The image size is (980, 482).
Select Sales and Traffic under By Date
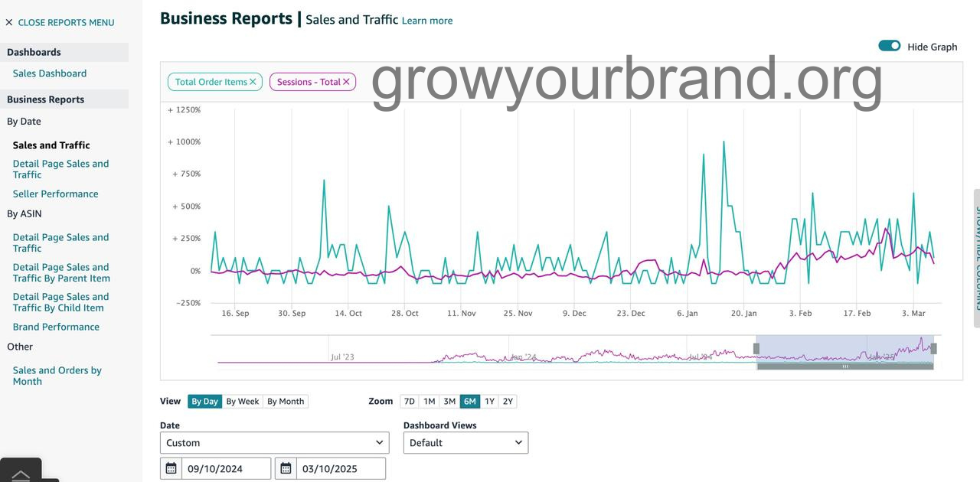(51, 145)
